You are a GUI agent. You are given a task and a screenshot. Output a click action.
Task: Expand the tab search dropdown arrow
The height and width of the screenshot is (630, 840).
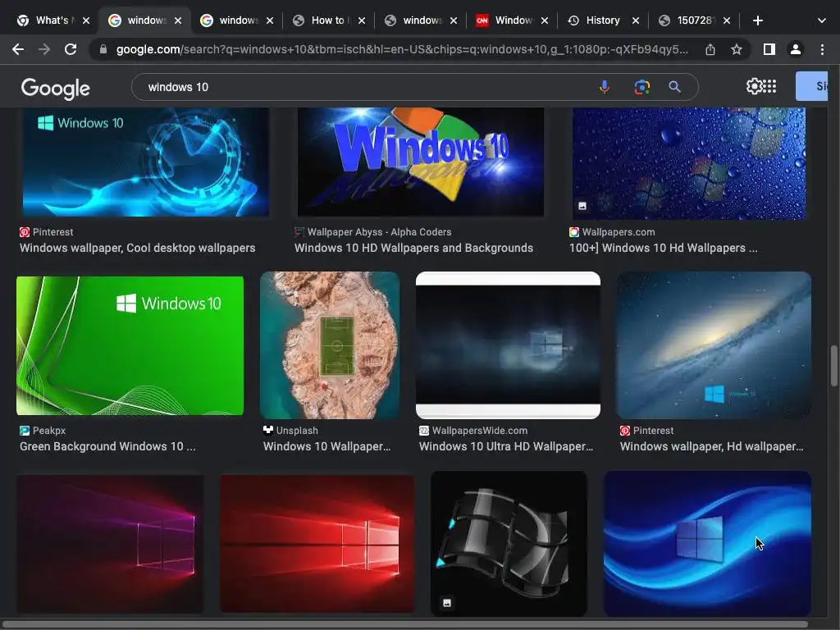(822, 21)
